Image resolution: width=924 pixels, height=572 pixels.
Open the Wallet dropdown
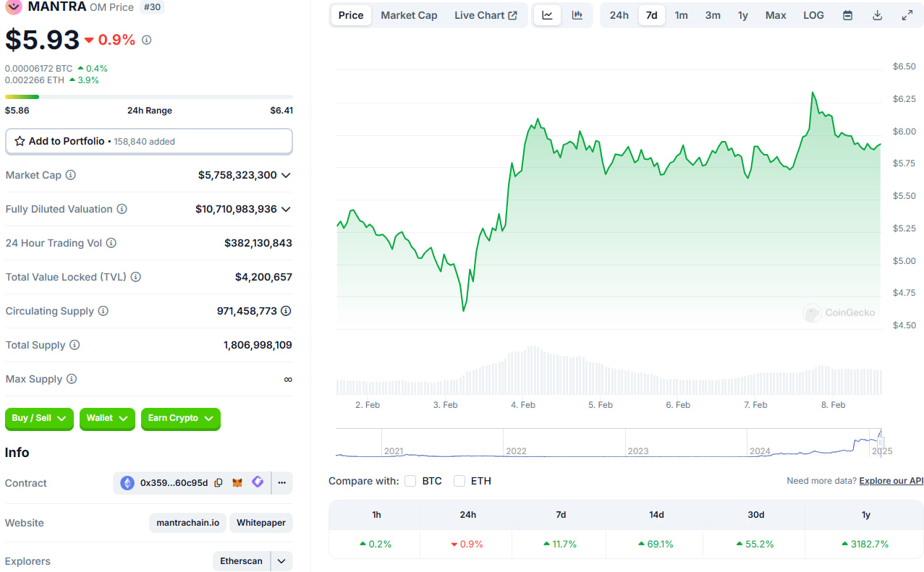pos(107,418)
